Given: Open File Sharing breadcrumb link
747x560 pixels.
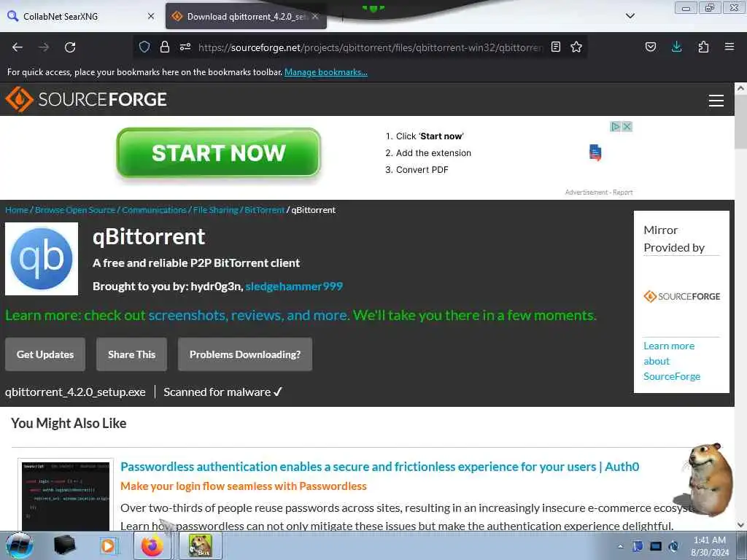Looking at the screenshot, I should click(x=215, y=210).
